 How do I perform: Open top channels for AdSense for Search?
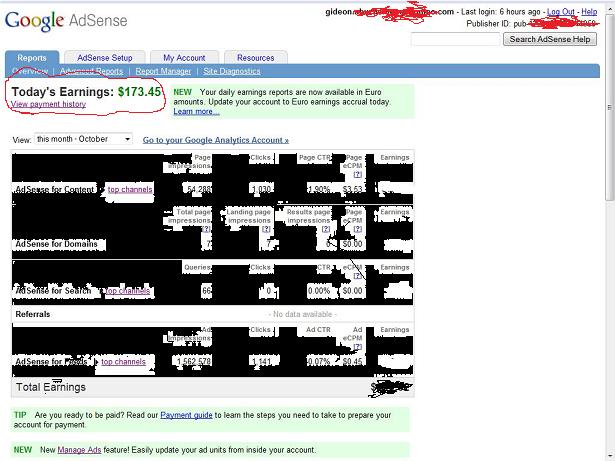128,291
